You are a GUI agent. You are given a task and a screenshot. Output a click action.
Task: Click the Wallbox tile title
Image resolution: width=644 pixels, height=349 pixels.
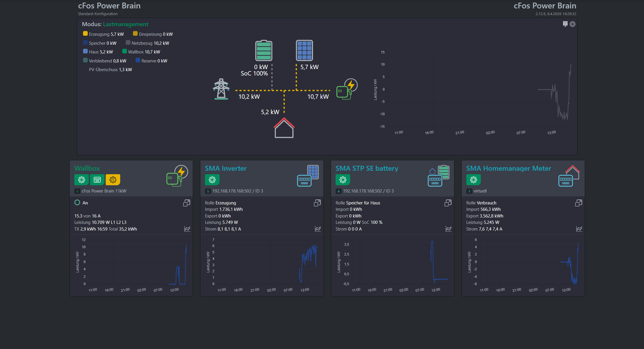(87, 168)
